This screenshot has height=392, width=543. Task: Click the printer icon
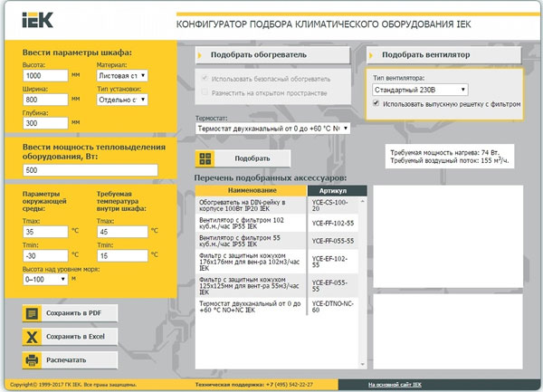(x=32, y=360)
